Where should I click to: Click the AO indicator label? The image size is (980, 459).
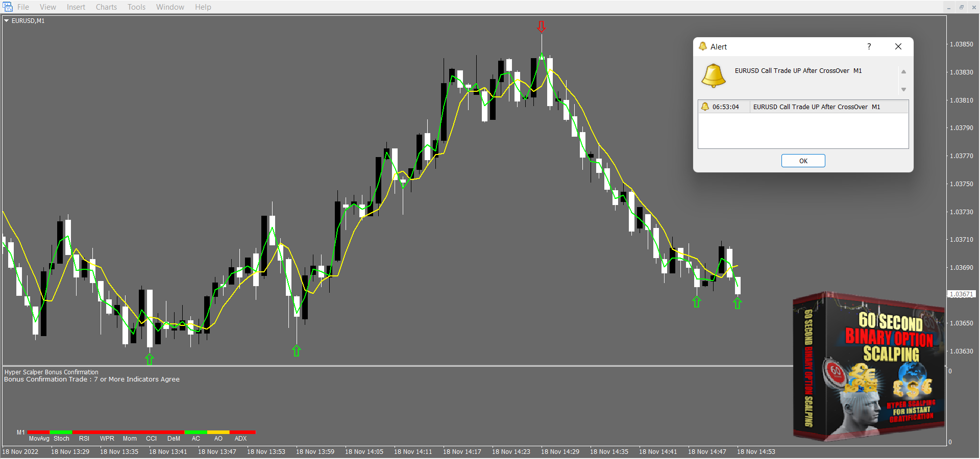(x=218, y=439)
